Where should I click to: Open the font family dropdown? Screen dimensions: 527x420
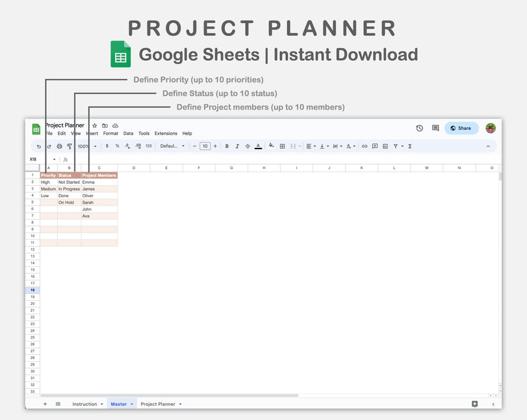click(x=170, y=146)
